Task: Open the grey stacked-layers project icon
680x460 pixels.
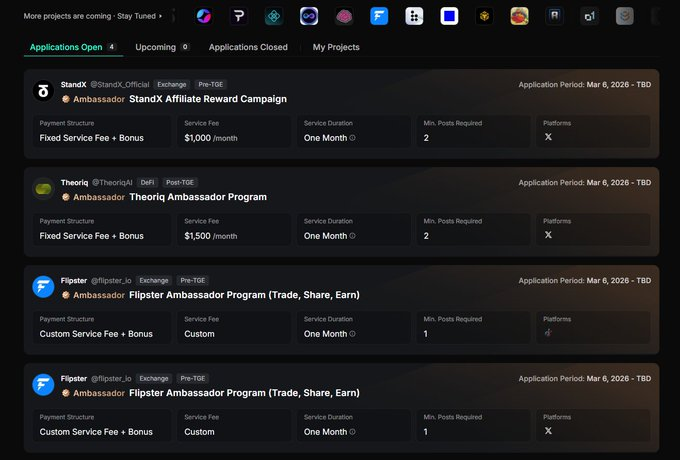Action: pyautogui.click(x=625, y=16)
